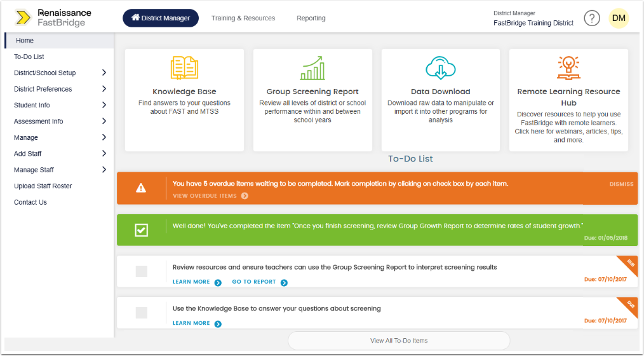Click the Renaissance FastBridge logo icon
This screenshot has width=644, height=356.
(23, 18)
